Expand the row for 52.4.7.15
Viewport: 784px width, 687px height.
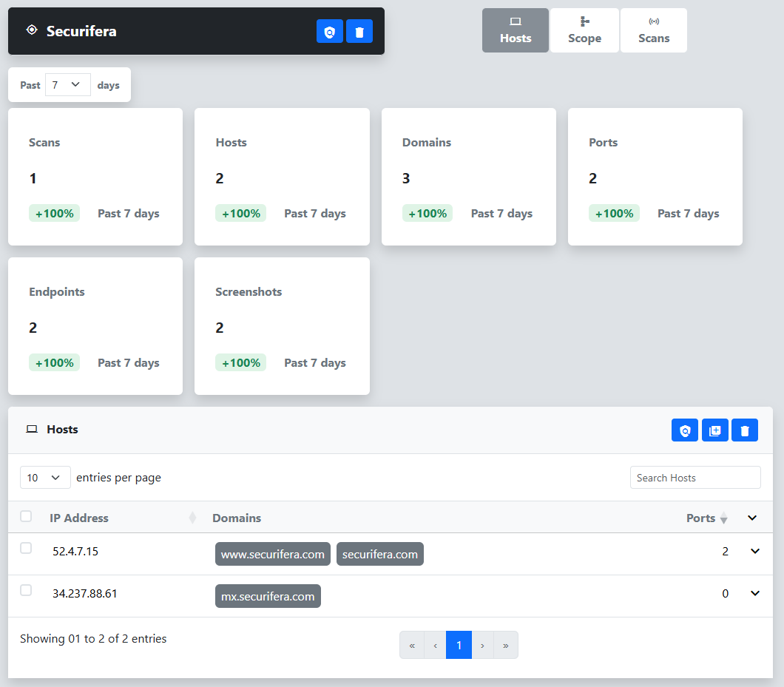(x=754, y=551)
